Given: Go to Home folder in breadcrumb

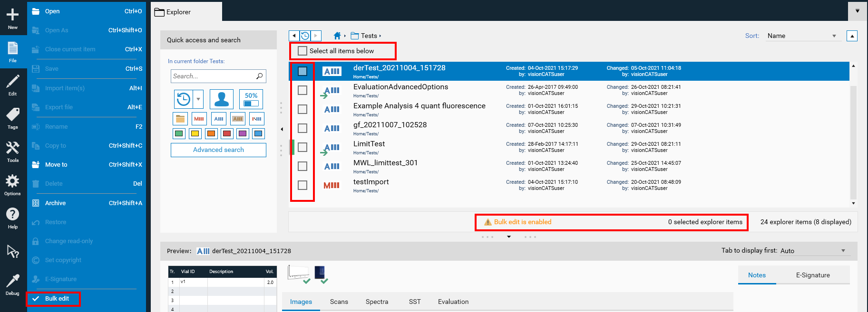Looking at the screenshot, I should point(337,36).
